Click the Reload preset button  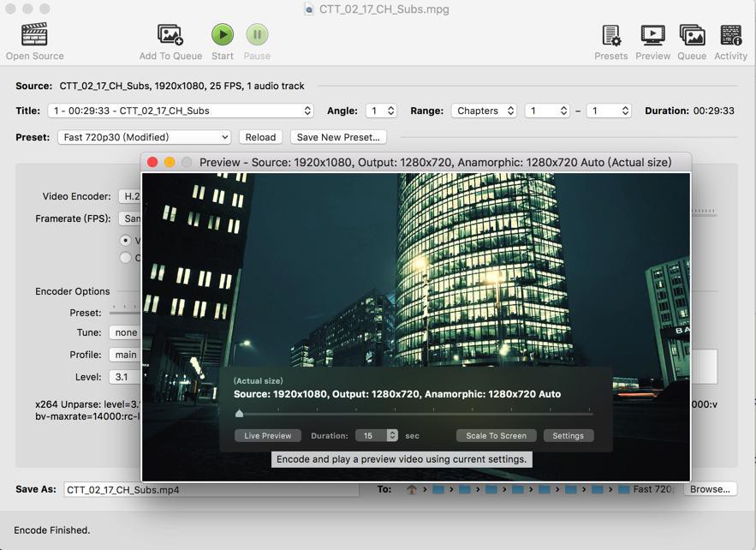point(260,137)
